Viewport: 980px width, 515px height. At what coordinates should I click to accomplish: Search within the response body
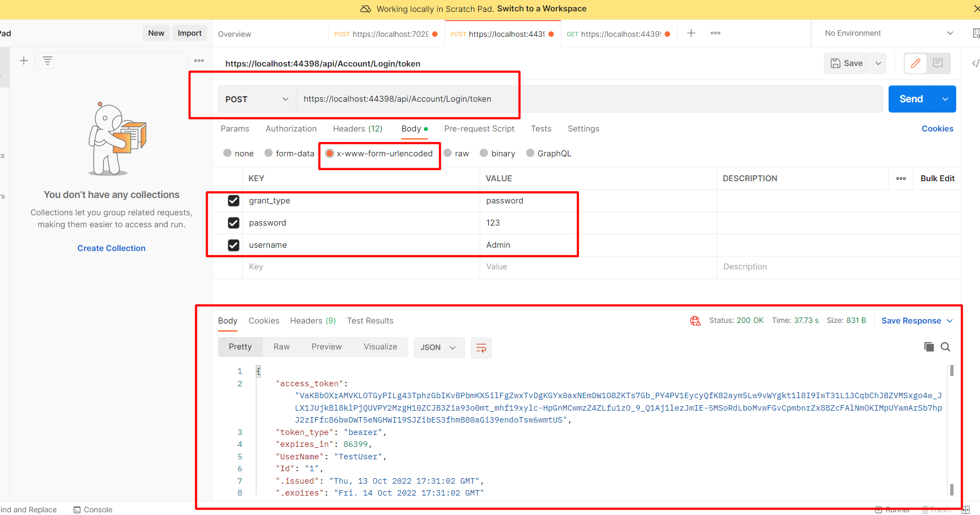tap(945, 347)
